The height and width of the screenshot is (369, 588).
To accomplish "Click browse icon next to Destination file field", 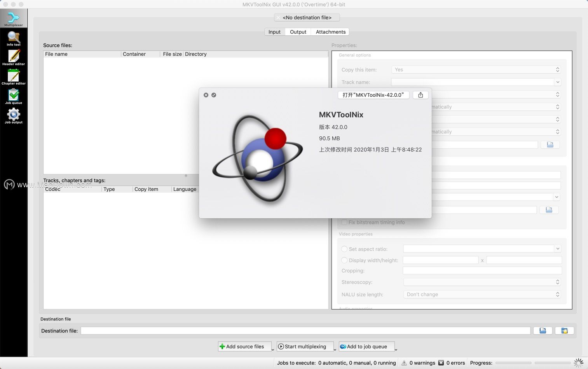I will (x=543, y=331).
